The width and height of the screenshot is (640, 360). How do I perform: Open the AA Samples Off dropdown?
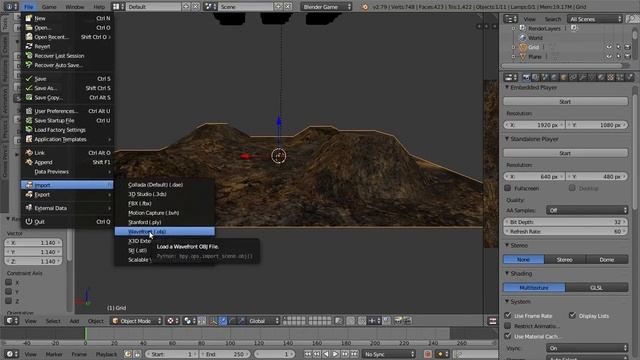tap(587, 210)
